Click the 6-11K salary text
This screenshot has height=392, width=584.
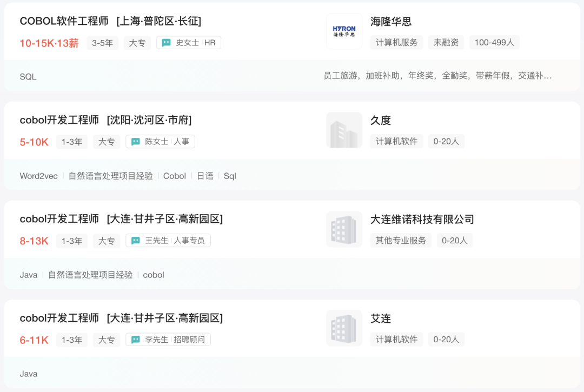34,340
